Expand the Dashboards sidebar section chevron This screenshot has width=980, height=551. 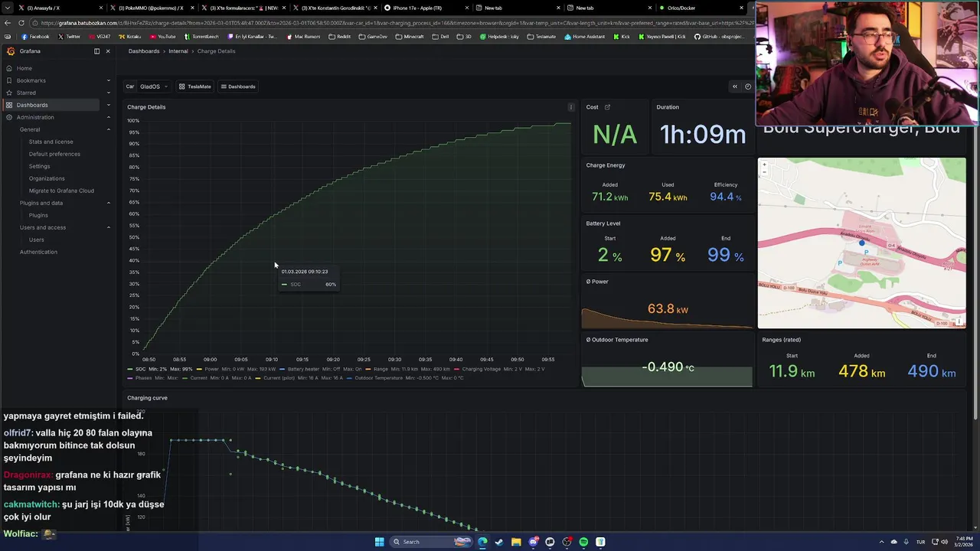[108, 105]
